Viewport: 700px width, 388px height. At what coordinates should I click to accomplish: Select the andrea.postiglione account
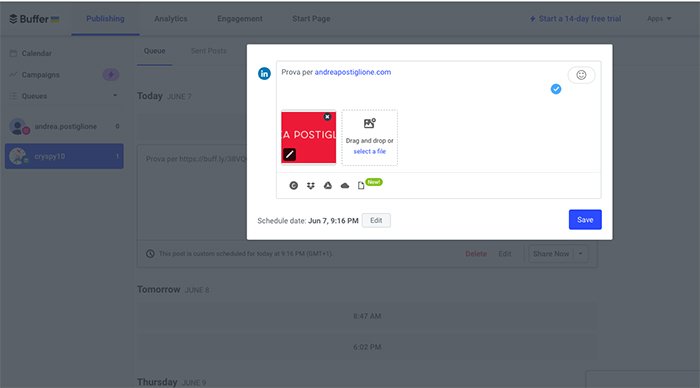point(64,127)
